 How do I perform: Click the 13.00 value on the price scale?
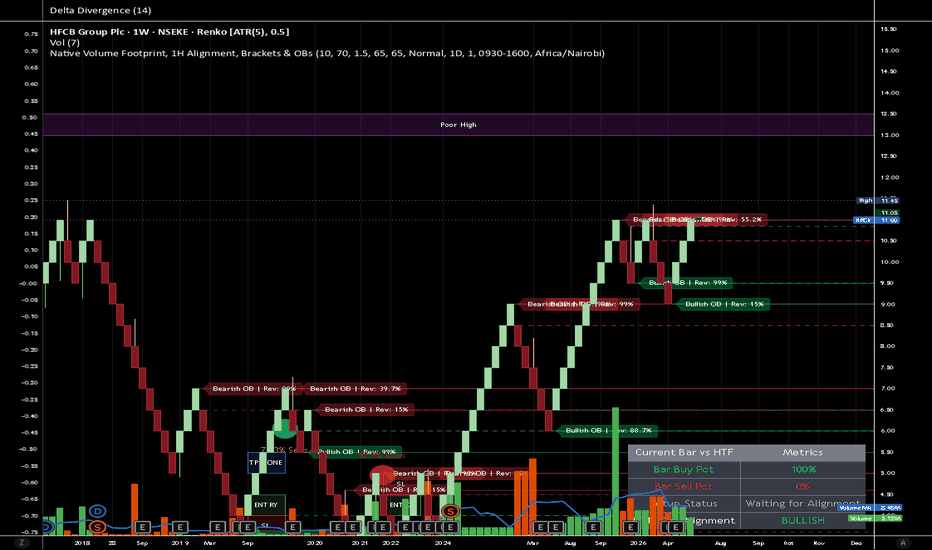point(889,135)
